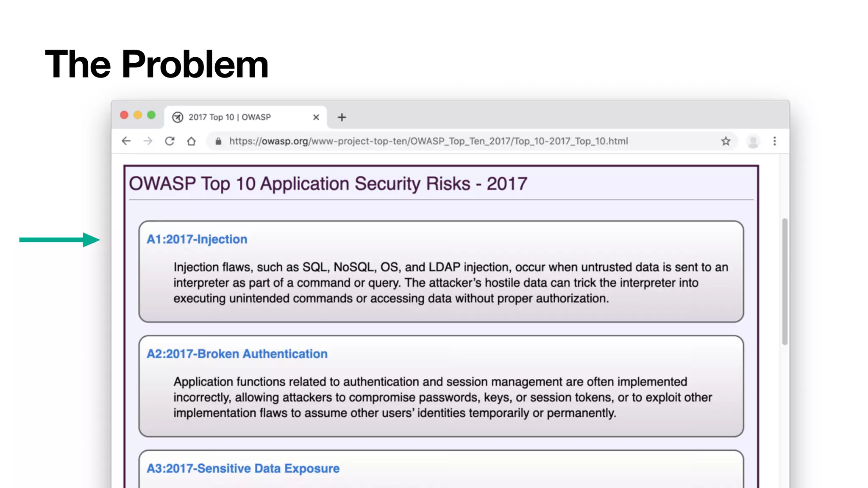Open the A1:2017-Injection link
Screen dimensions: 868x488
point(197,239)
